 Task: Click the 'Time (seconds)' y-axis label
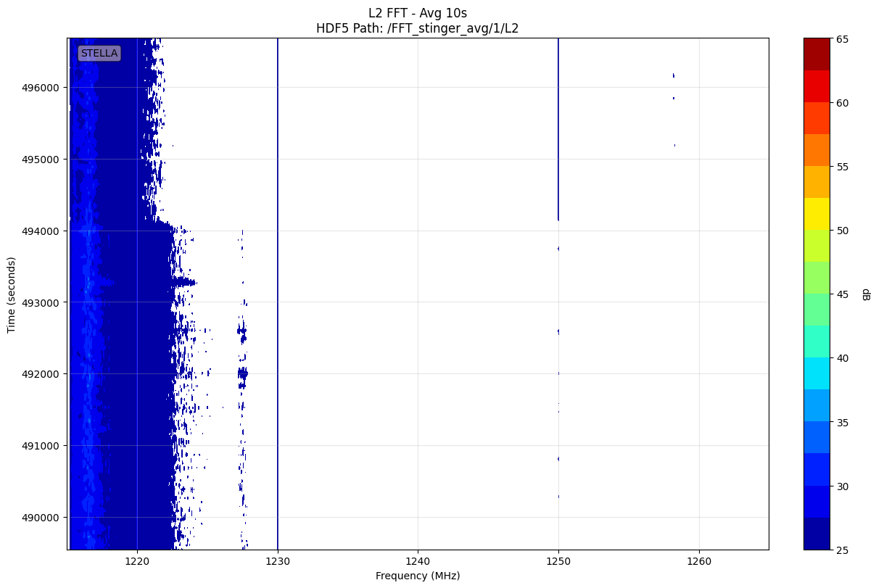pos(11,294)
